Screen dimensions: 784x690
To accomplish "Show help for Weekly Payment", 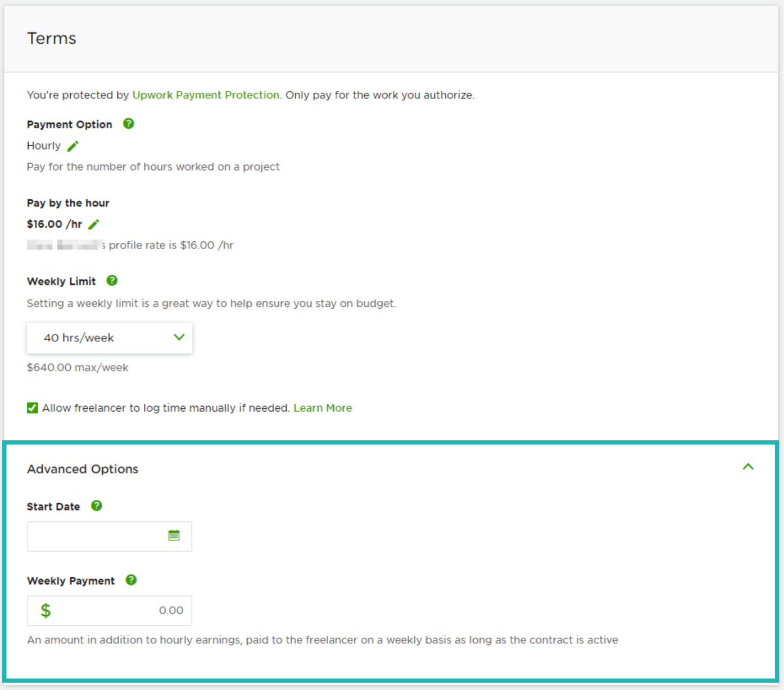I will point(131,580).
